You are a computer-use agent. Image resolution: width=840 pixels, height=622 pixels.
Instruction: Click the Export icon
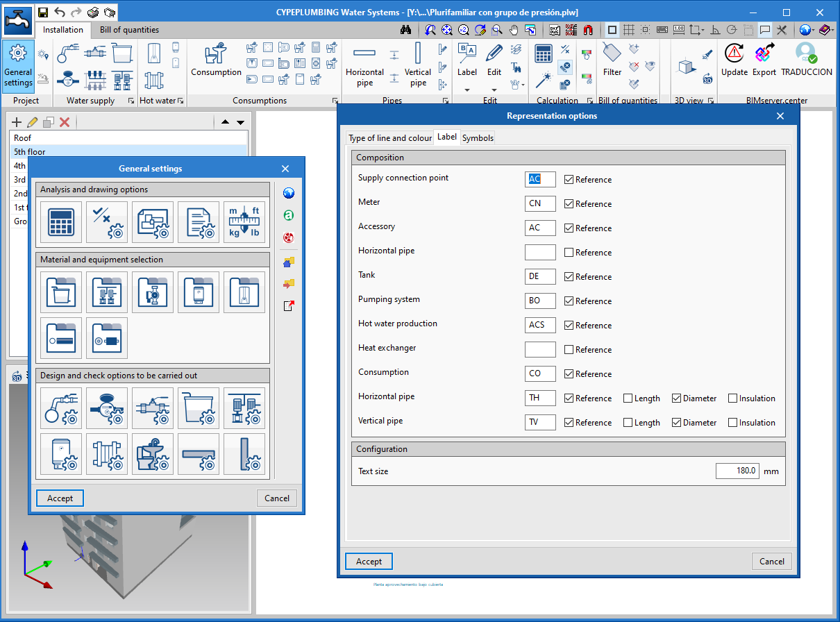coord(764,60)
